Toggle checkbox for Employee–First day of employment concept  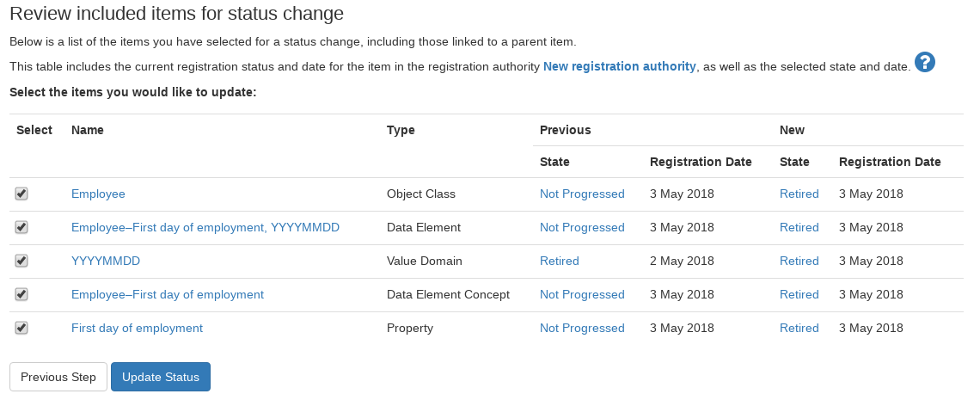[21, 294]
